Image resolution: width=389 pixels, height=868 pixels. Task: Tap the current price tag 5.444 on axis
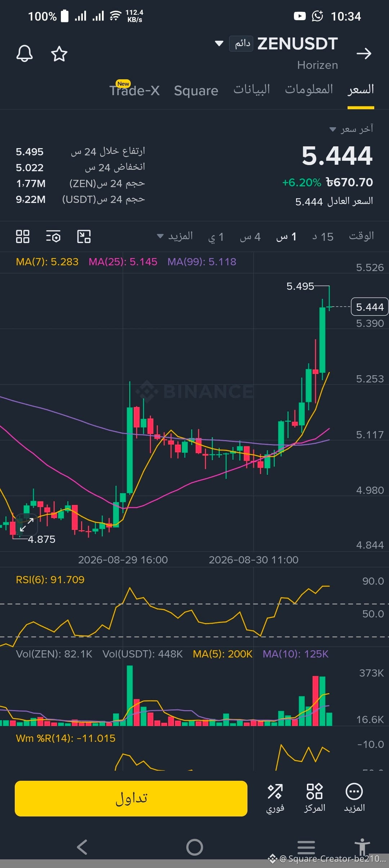coord(370,307)
